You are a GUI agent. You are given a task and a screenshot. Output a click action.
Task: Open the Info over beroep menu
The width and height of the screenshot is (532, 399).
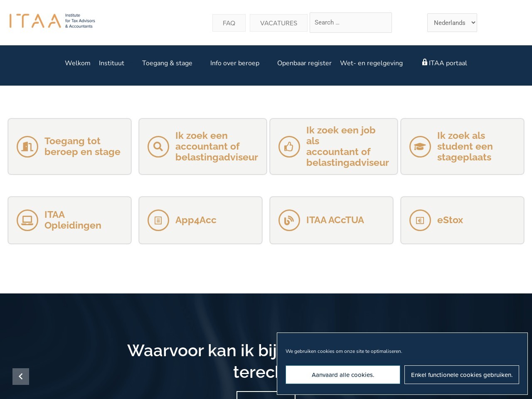pos(235,63)
